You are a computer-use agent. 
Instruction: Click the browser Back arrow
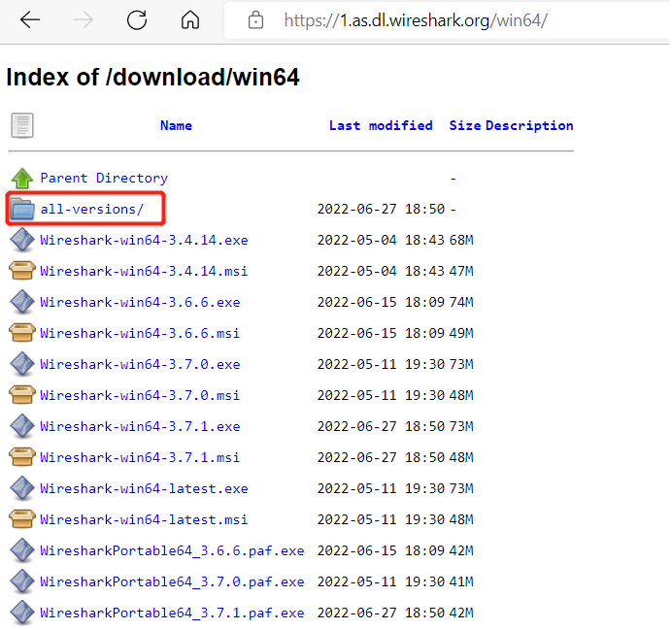pos(30,19)
